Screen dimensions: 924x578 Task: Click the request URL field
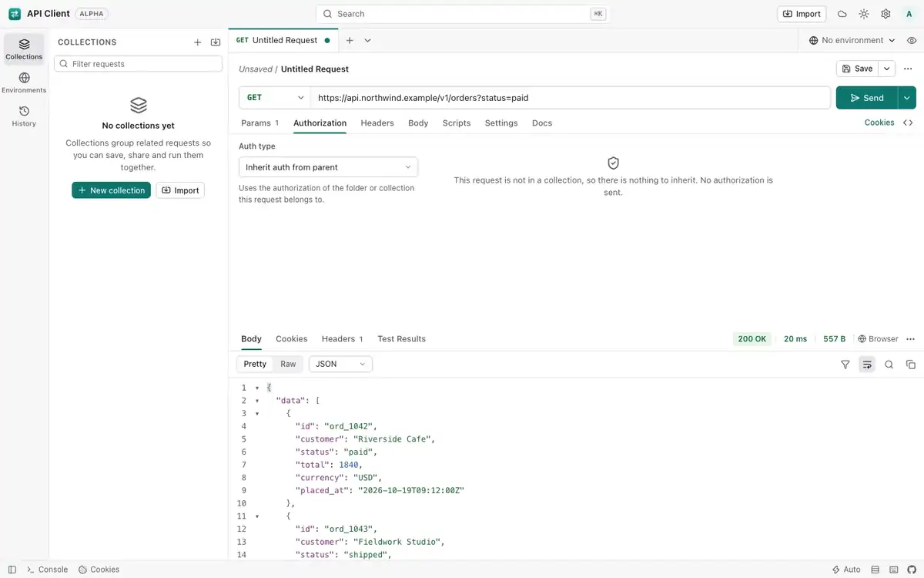(x=571, y=98)
